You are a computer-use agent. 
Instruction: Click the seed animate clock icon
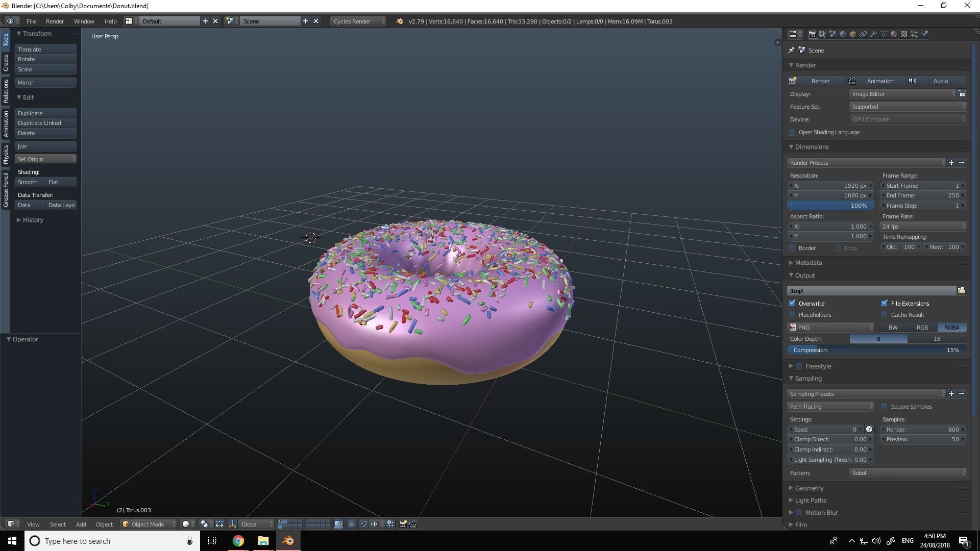(869, 430)
